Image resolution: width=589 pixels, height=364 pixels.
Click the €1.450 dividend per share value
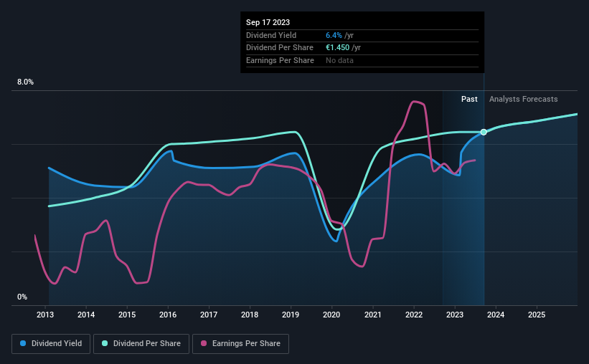[x=337, y=48]
